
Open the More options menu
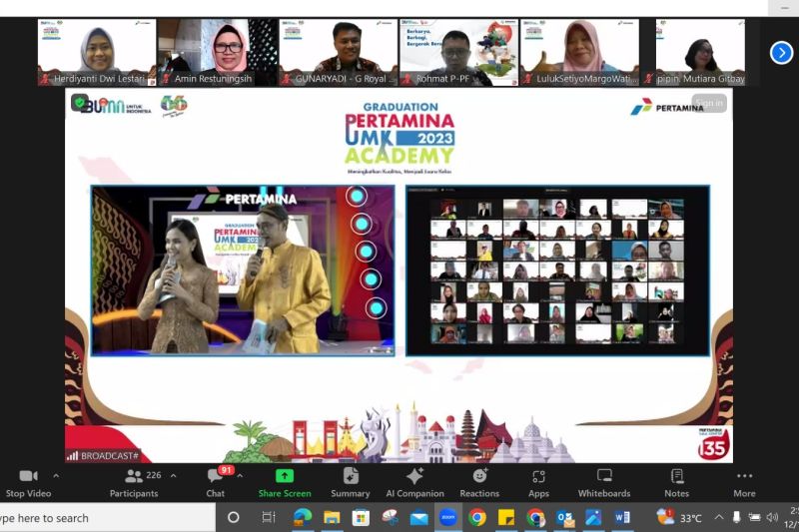tap(744, 484)
